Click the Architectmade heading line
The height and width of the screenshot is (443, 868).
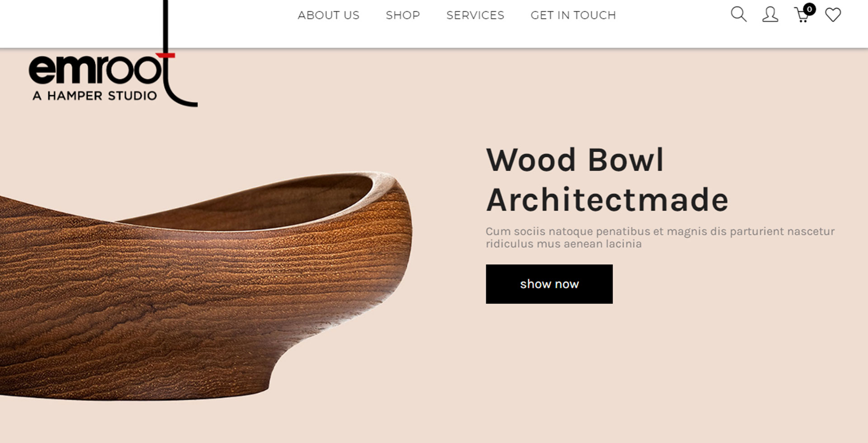[x=607, y=199]
